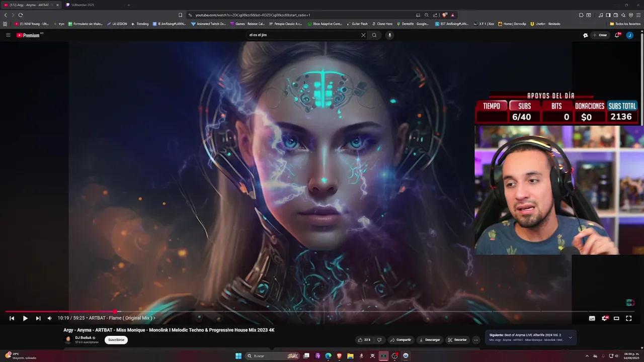Clear the search box with the X
Image resolution: width=644 pixels, height=362 pixels.
[363, 35]
